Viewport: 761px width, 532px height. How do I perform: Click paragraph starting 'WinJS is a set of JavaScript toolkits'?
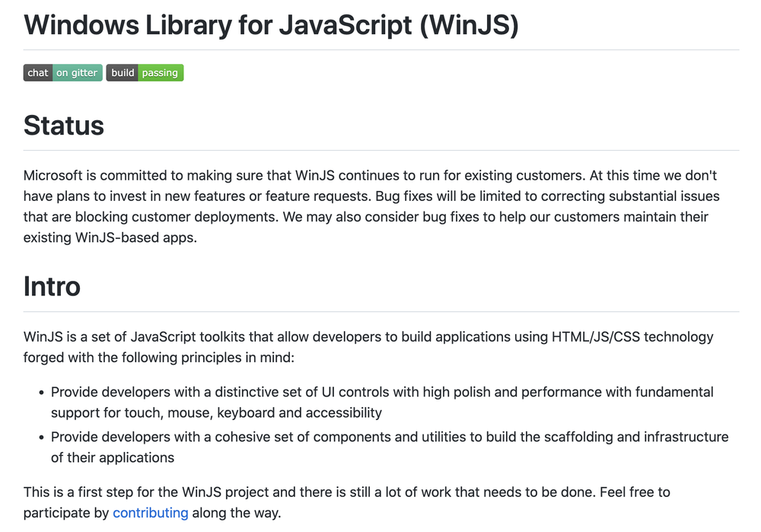coord(368,347)
